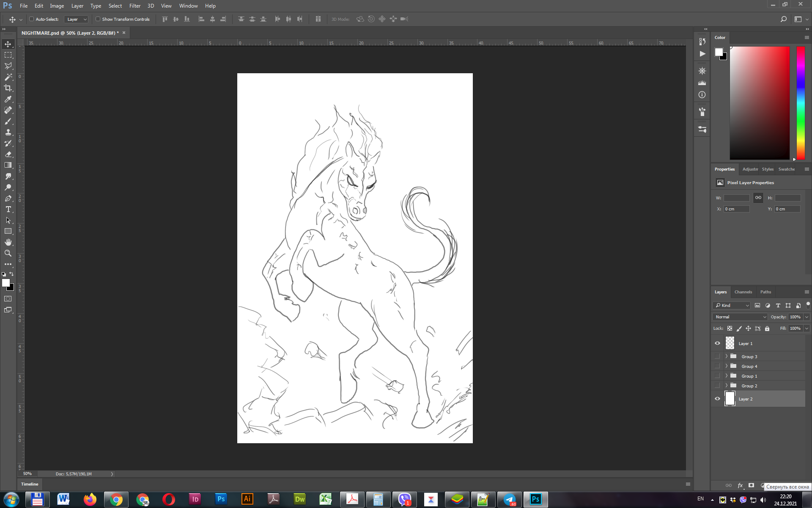Click the Layer 2 thumbnail
Screen dimensions: 812x508
[x=730, y=399]
